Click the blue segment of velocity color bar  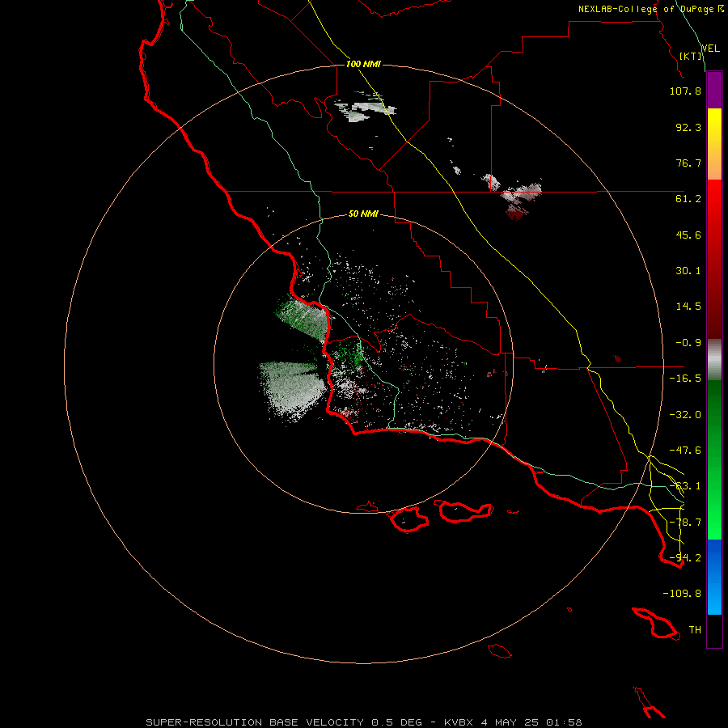point(714,577)
